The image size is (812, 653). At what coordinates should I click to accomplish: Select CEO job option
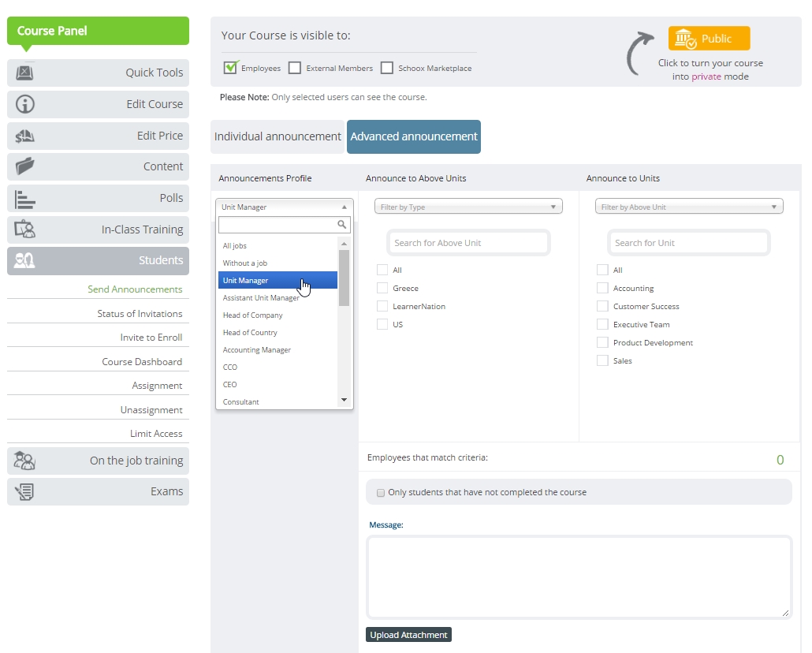coord(277,385)
